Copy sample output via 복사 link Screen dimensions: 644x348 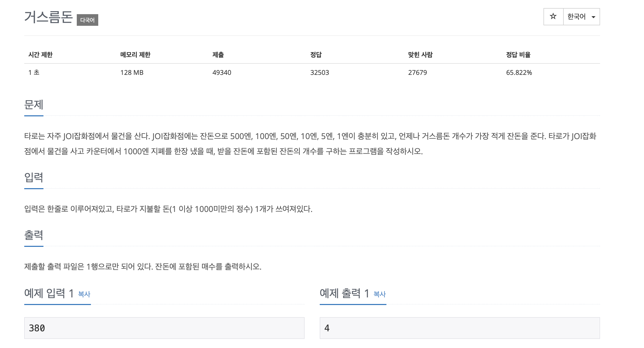(x=380, y=294)
